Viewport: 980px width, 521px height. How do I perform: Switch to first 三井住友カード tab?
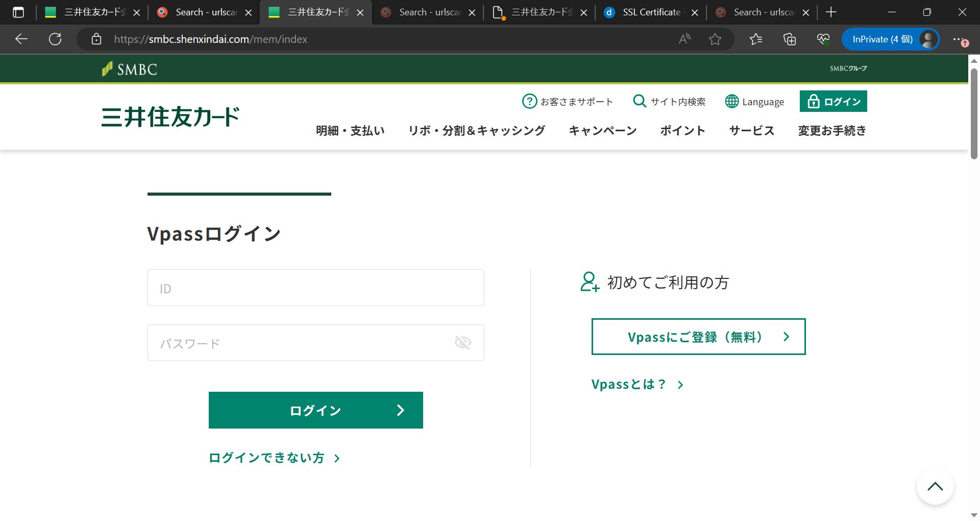pyautogui.click(x=92, y=12)
